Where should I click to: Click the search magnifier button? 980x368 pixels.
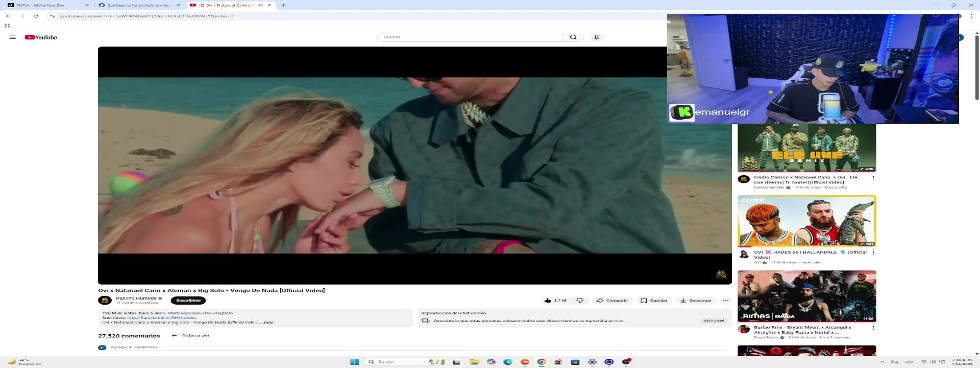[x=573, y=37]
